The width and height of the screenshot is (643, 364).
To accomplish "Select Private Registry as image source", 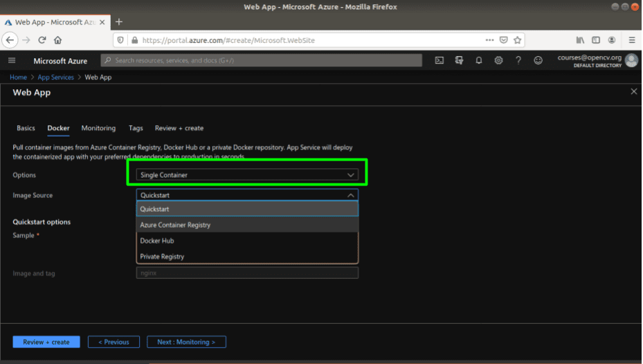I will [247, 257].
